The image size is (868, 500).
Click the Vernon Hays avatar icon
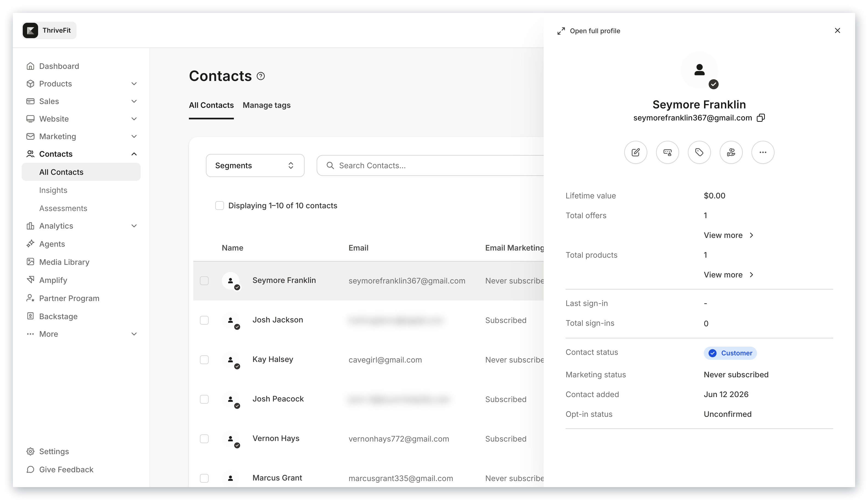pos(231,439)
